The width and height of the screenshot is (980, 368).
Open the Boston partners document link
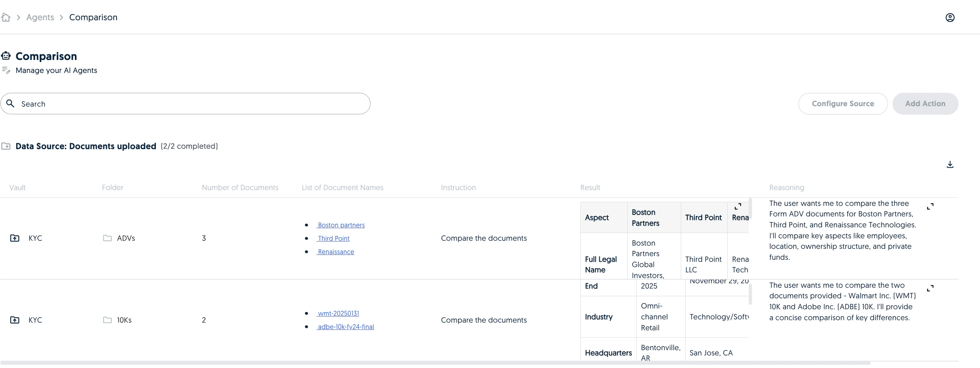(341, 225)
